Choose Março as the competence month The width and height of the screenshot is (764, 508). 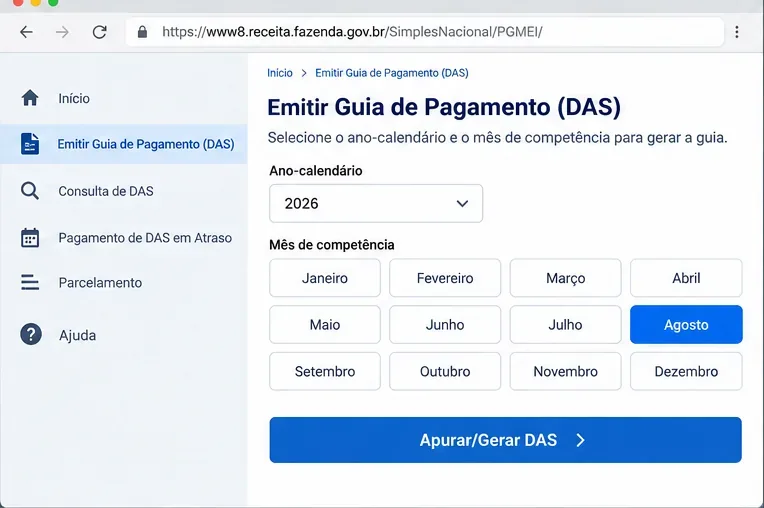point(565,278)
